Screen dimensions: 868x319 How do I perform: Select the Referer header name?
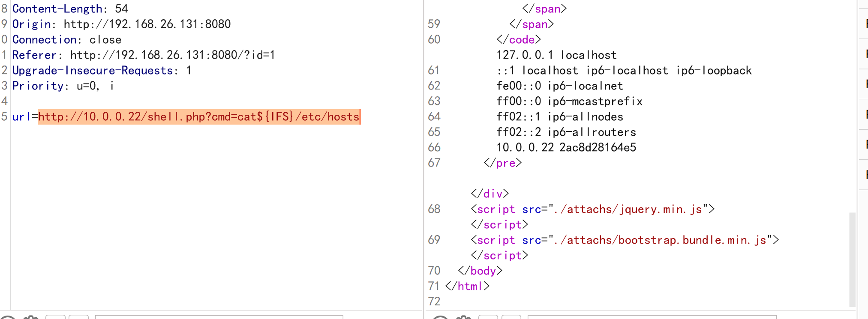tap(34, 55)
